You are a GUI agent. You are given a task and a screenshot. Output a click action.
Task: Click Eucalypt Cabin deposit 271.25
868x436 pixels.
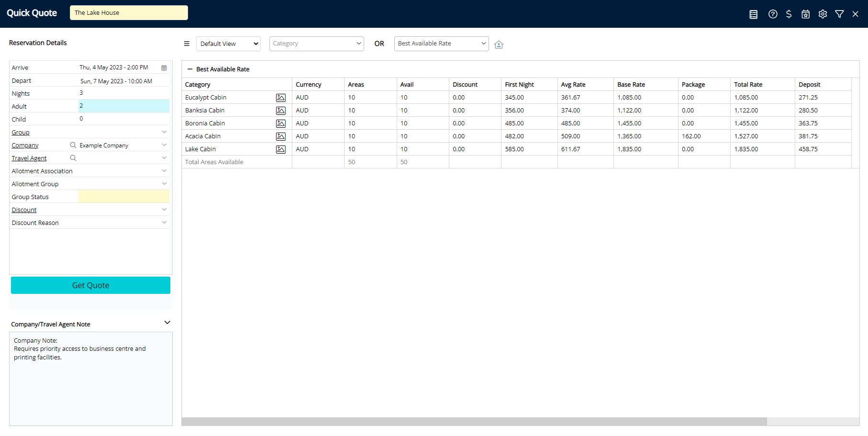808,98
